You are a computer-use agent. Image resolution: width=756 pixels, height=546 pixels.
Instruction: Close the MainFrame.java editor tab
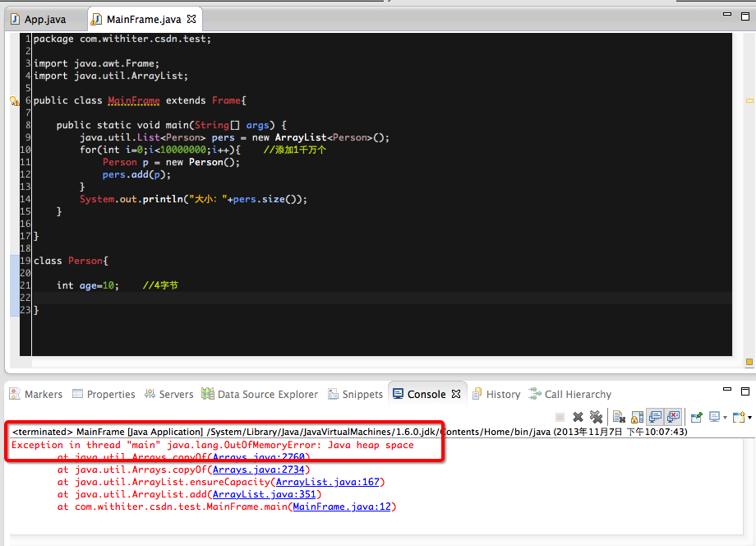pyautogui.click(x=191, y=19)
